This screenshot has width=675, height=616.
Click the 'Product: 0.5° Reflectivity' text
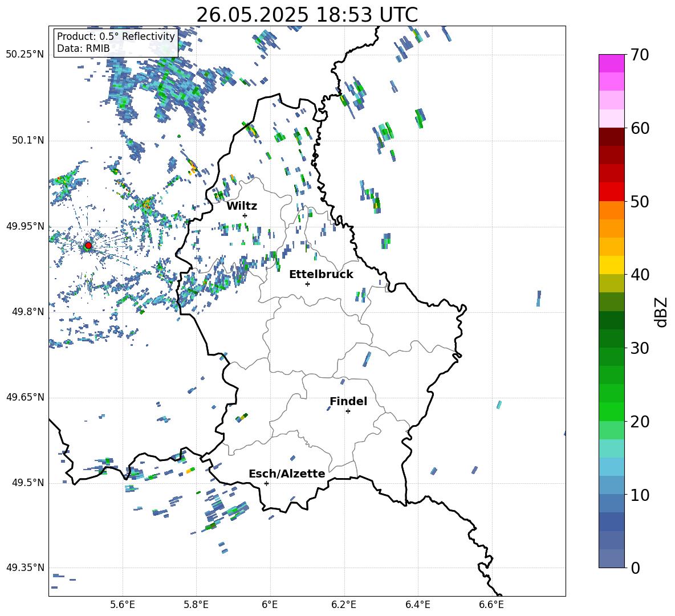(116, 36)
